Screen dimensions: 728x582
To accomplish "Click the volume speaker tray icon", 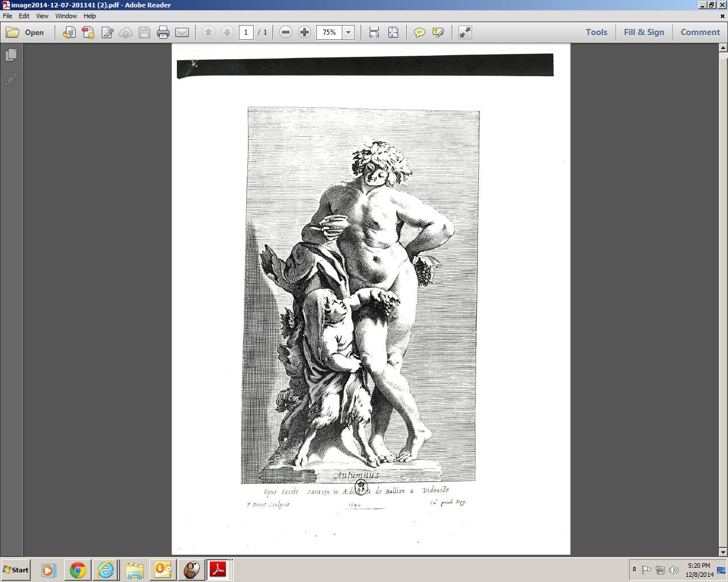I will pos(674,569).
